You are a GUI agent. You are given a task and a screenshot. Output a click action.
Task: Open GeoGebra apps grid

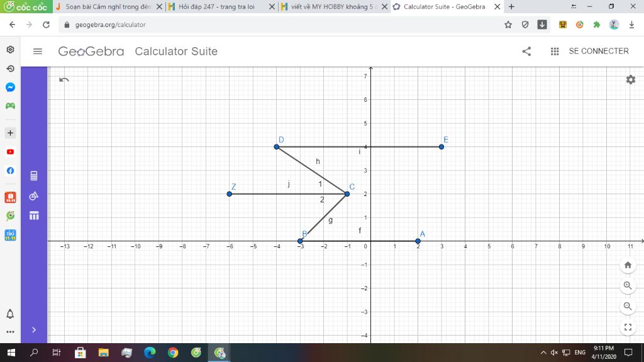[555, 52]
